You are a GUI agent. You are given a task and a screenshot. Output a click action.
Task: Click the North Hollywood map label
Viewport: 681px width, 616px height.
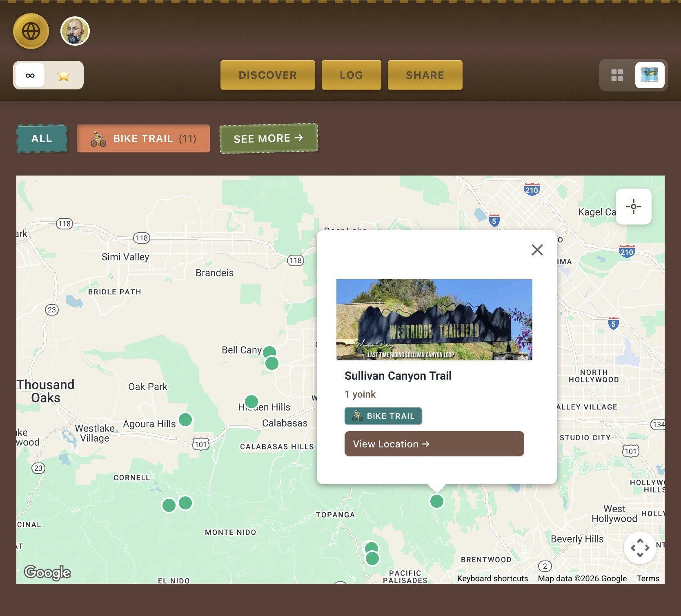[594, 376]
